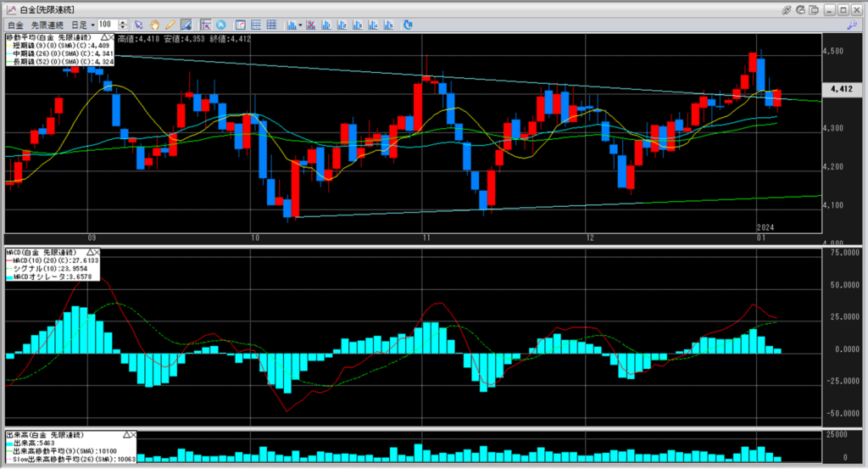Apply chart template 4 icon
868x469 pixels.
pos(373,25)
